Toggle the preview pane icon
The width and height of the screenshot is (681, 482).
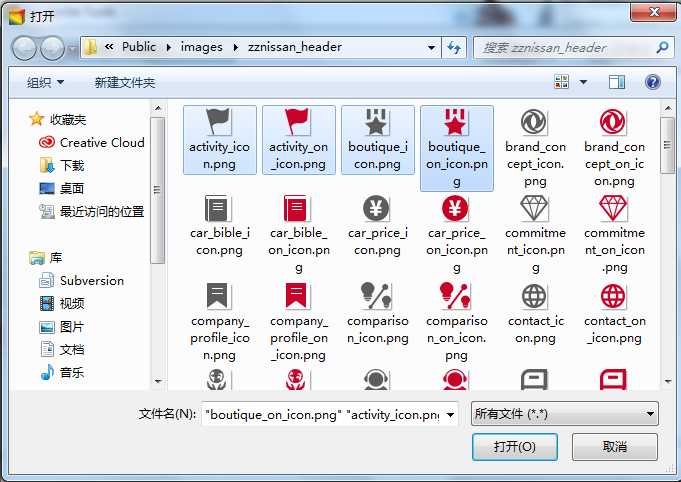coord(617,82)
